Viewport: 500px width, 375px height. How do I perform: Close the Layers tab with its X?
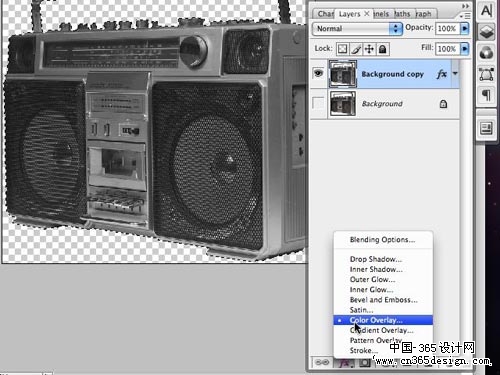pyautogui.click(x=367, y=14)
